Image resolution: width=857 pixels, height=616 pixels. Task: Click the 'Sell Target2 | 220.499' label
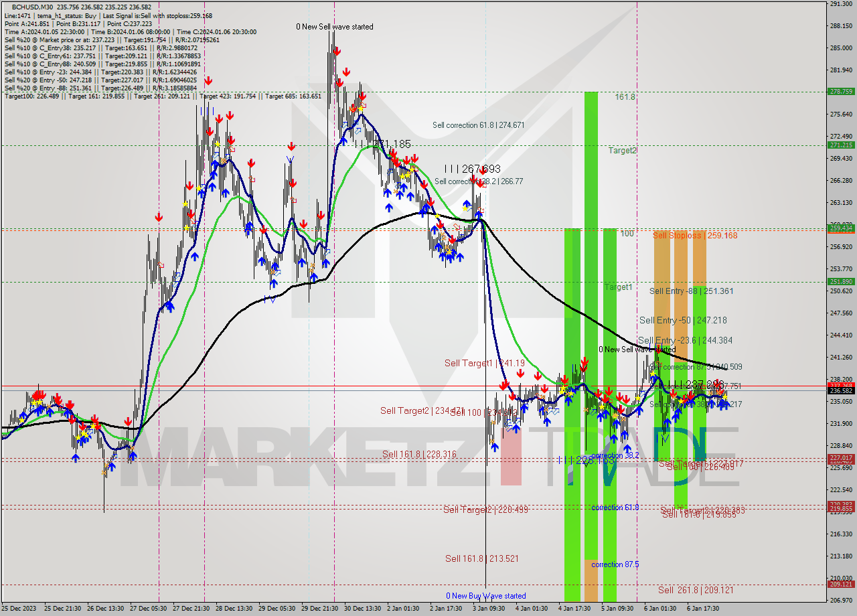[x=485, y=510]
